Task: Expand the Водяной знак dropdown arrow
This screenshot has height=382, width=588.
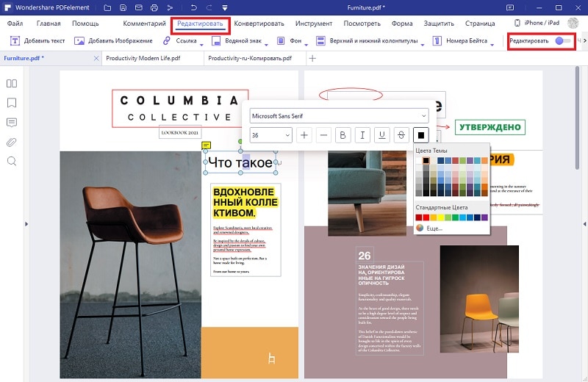Action: pyautogui.click(x=266, y=45)
